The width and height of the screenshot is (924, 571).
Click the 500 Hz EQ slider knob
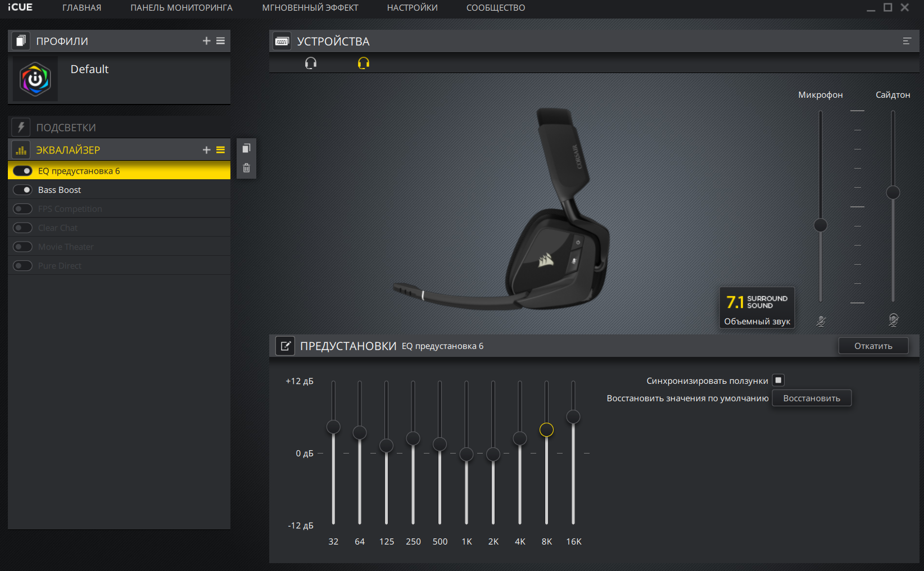[440, 444]
